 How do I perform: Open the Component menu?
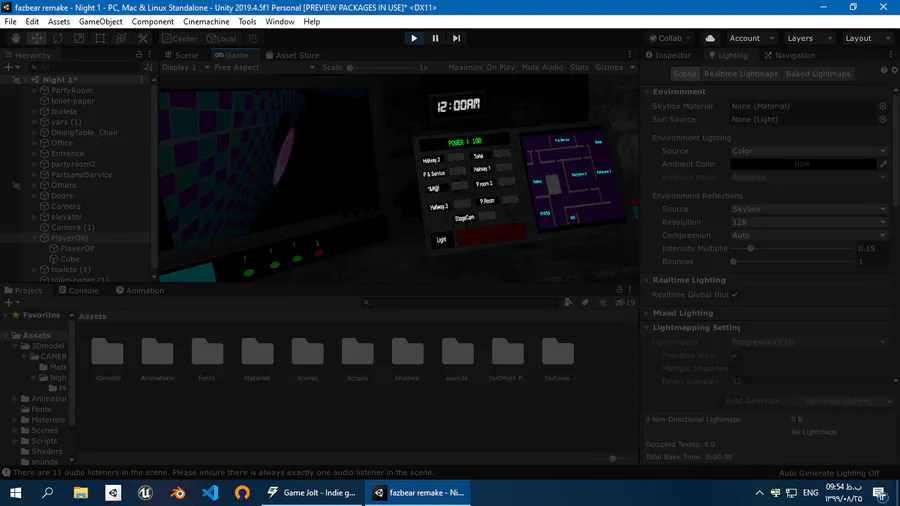pyautogui.click(x=153, y=22)
